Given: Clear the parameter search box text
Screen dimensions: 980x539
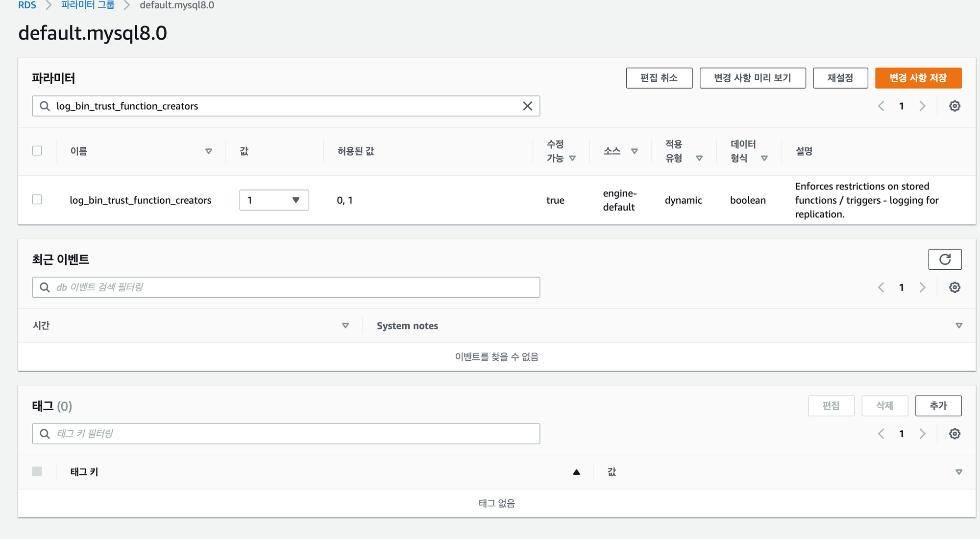Looking at the screenshot, I should (527, 106).
